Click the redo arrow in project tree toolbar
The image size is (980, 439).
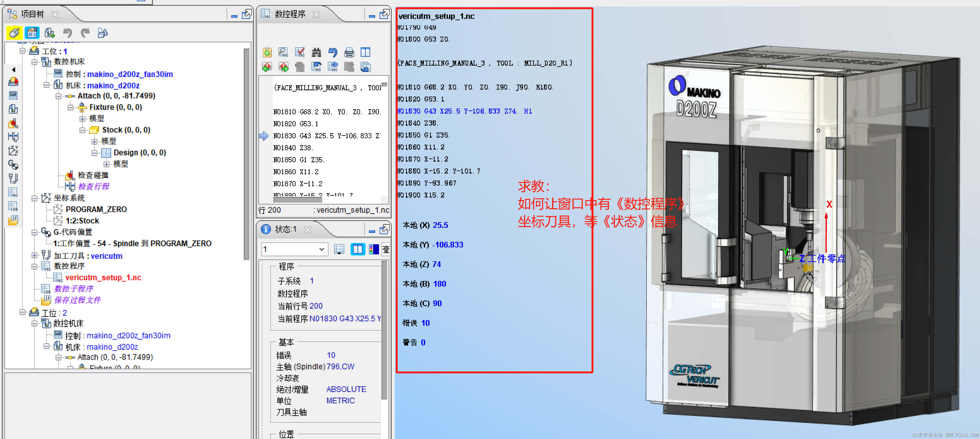[x=85, y=33]
